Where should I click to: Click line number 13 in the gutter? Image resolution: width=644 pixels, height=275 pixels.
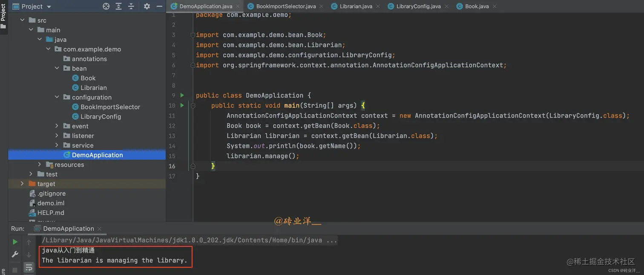tap(172, 136)
